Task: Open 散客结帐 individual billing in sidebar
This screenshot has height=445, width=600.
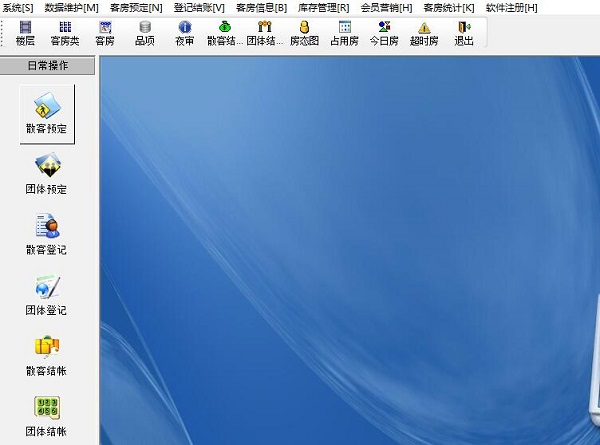Action: [47, 355]
